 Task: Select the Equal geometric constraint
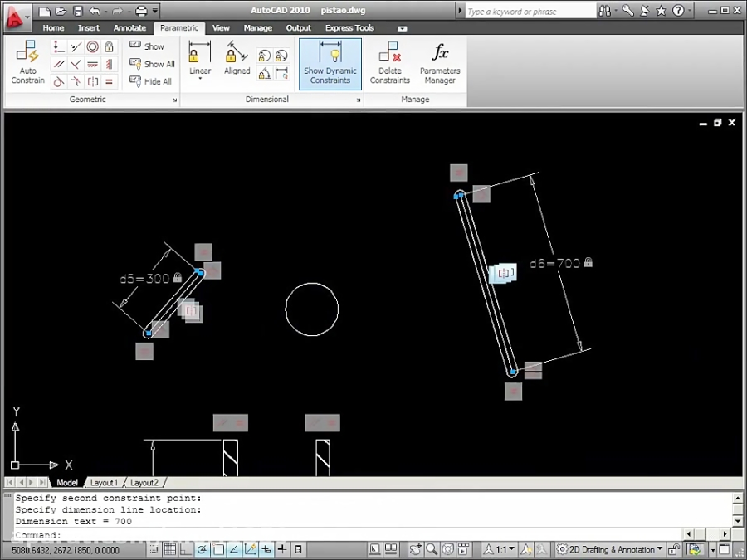click(109, 81)
